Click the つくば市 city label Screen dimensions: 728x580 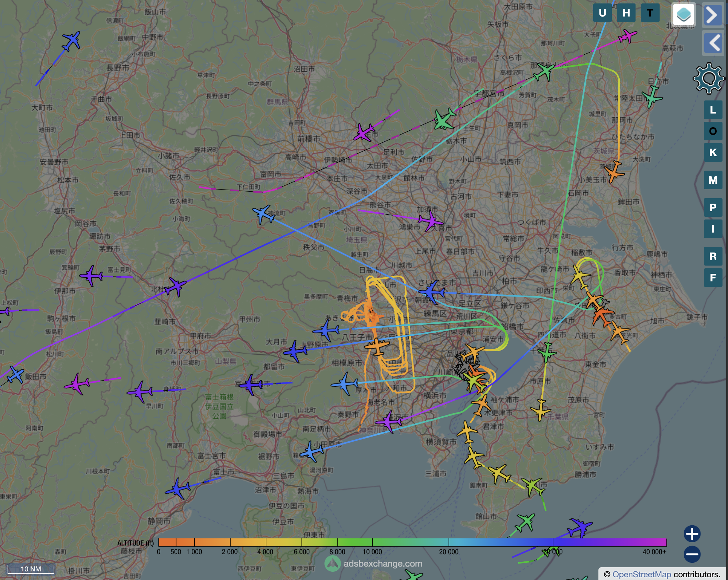pos(532,222)
